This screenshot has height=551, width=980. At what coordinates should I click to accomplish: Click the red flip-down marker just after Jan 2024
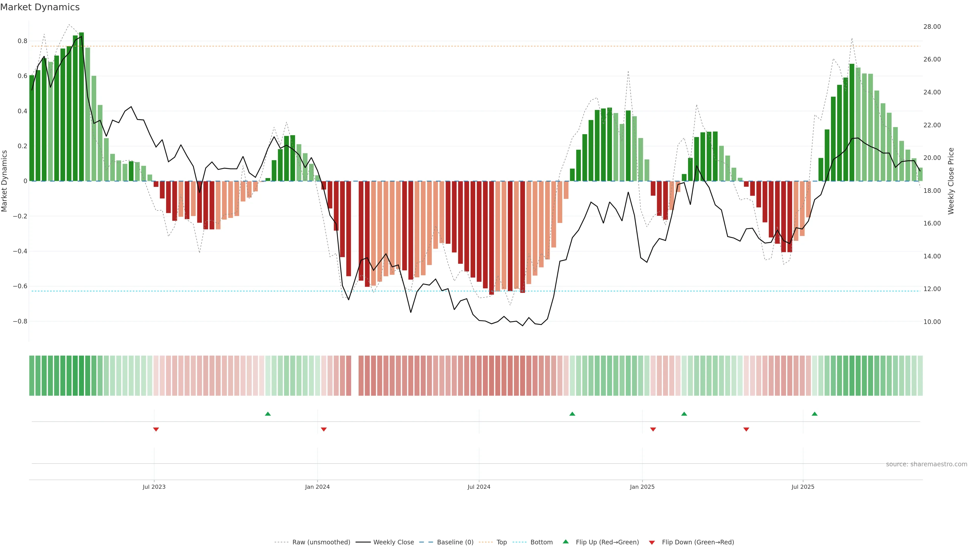point(324,429)
